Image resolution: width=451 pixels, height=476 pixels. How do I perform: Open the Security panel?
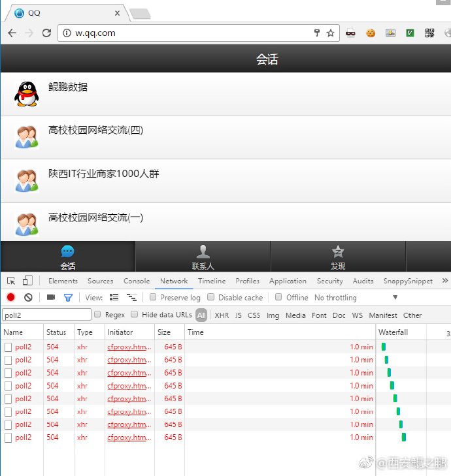[x=329, y=281]
